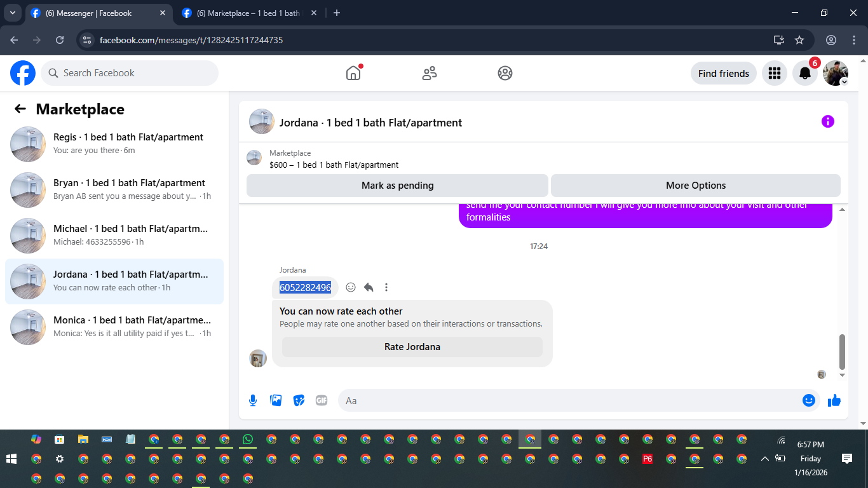The width and height of the screenshot is (868, 488).
Task: Open the P6 app in taskbar
Action: [648, 459]
